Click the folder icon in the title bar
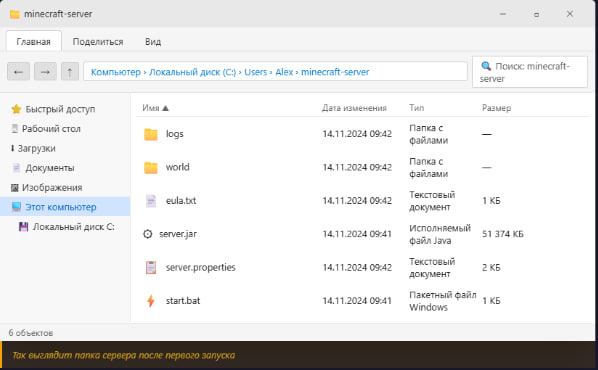The height and width of the screenshot is (370, 598). coord(14,14)
